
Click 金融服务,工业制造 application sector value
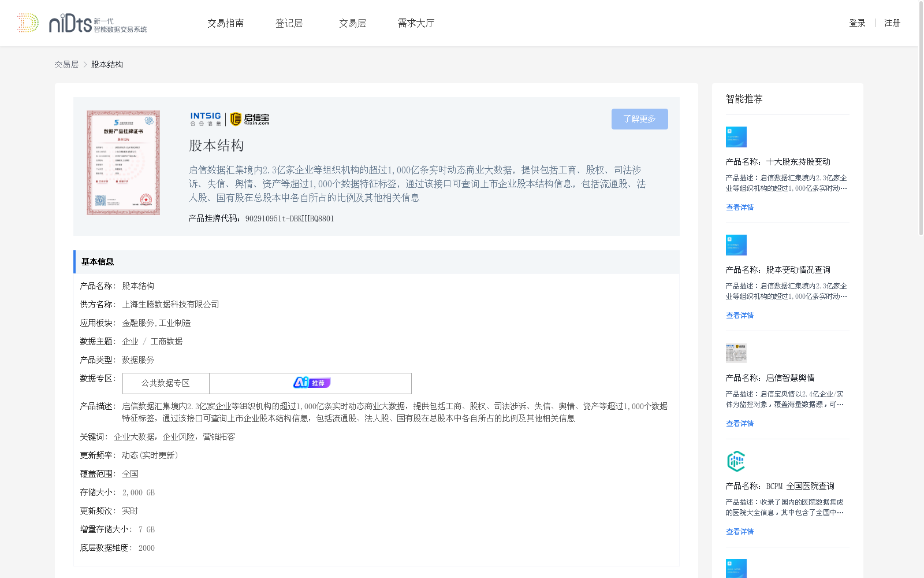click(x=157, y=323)
